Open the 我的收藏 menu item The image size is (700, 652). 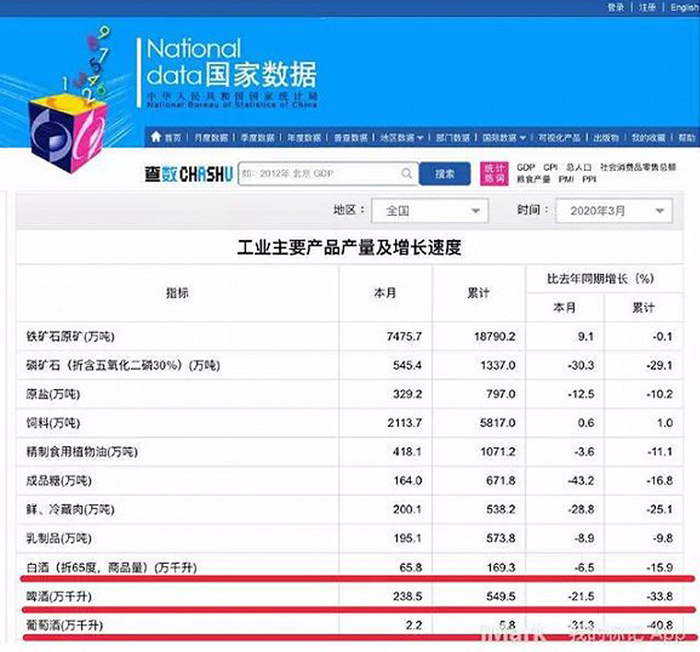pos(648,138)
